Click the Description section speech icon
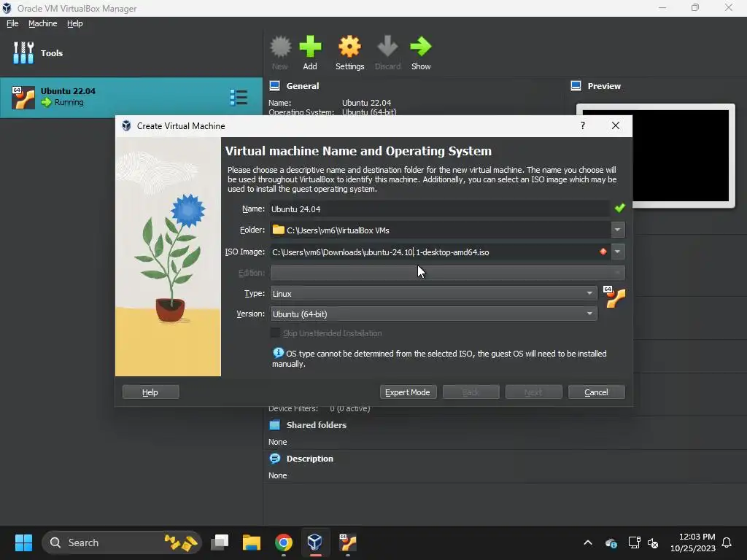This screenshot has height=560, width=747. pyautogui.click(x=275, y=459)
